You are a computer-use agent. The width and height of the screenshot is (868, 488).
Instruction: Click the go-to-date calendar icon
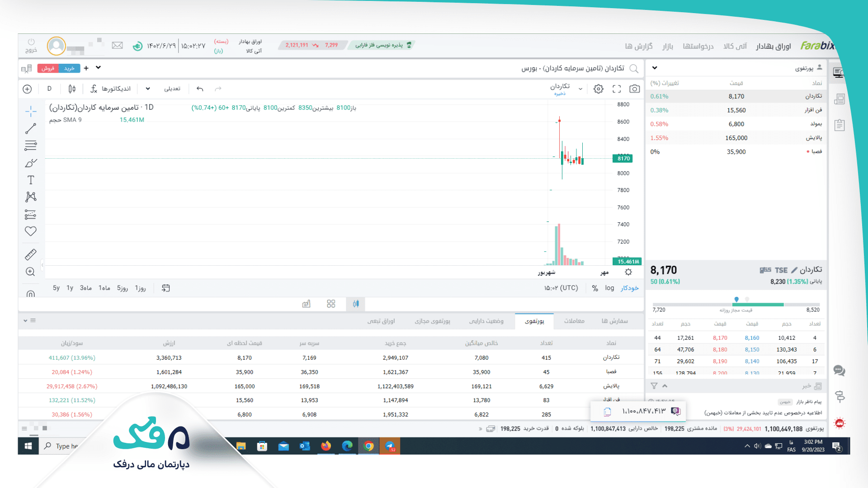pos(166,288)
